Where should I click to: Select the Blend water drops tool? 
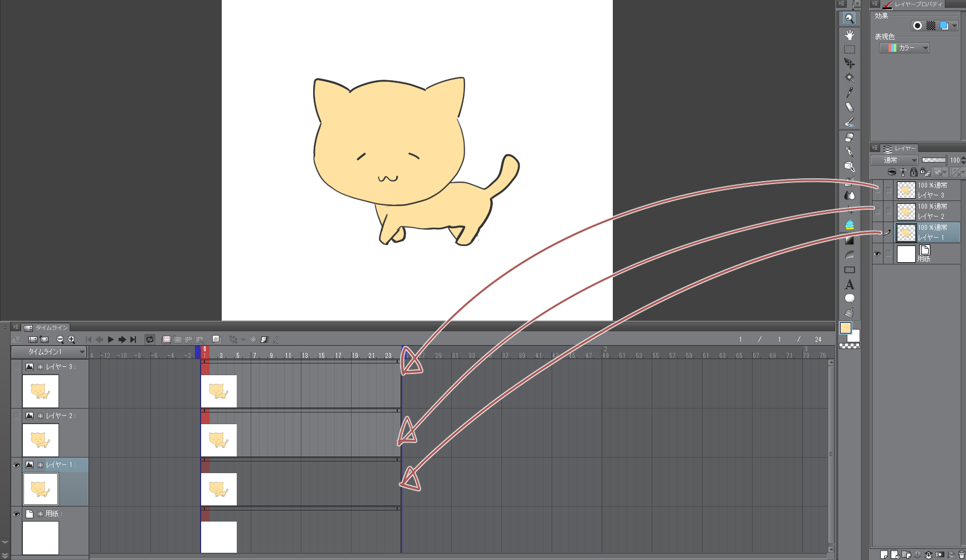[x=849, y=195]
